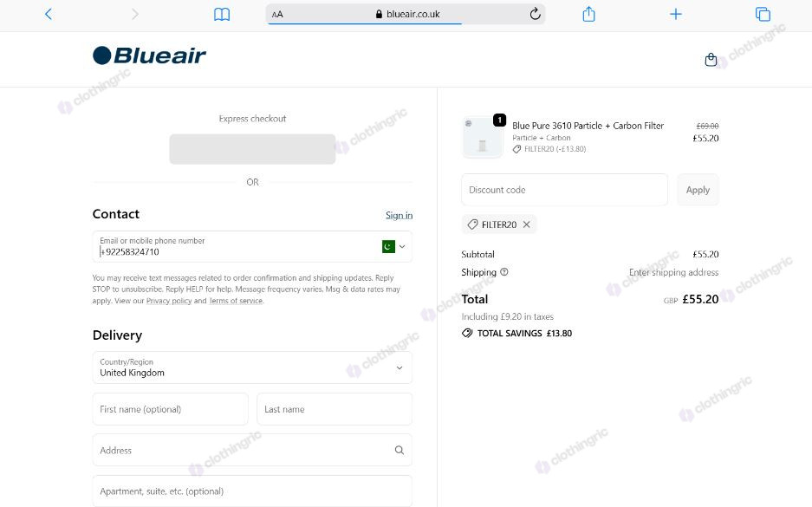Expand the Country/Region dropdown
The width and height of the screenshot is (812, 507).
[252, 367]
